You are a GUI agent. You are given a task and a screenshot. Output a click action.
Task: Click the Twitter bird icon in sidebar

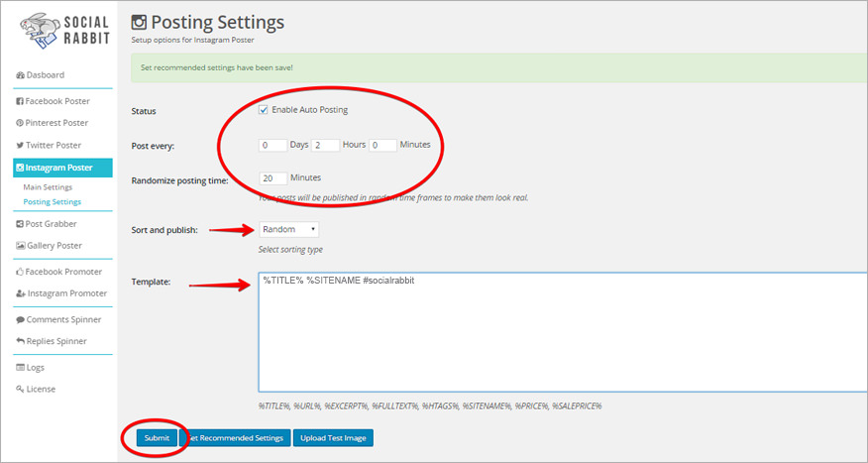coord(20,145)
